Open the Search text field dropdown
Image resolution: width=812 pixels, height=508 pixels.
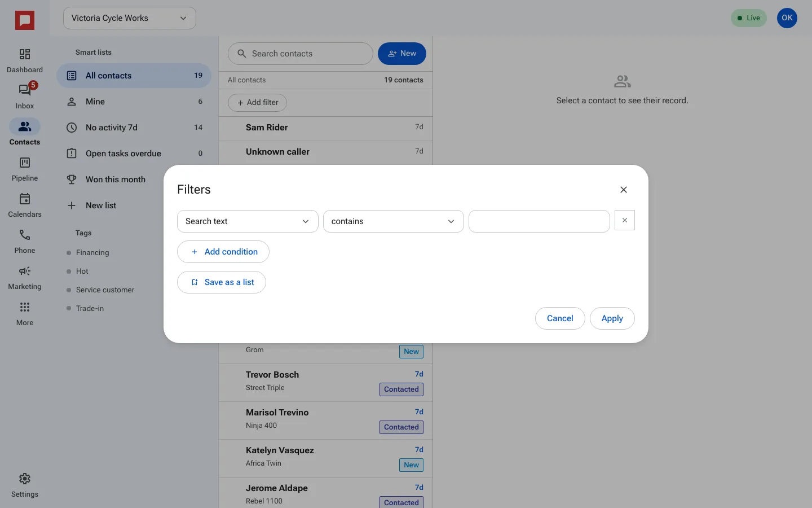tap(248, 221)
